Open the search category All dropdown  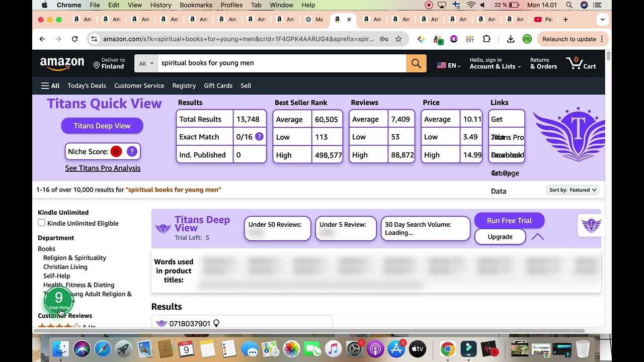pos(146,63)
